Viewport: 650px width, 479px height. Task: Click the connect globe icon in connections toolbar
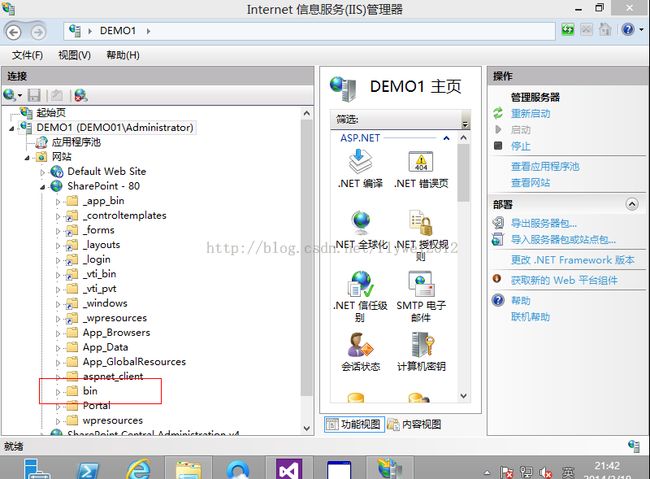click(x=12, y=95)
